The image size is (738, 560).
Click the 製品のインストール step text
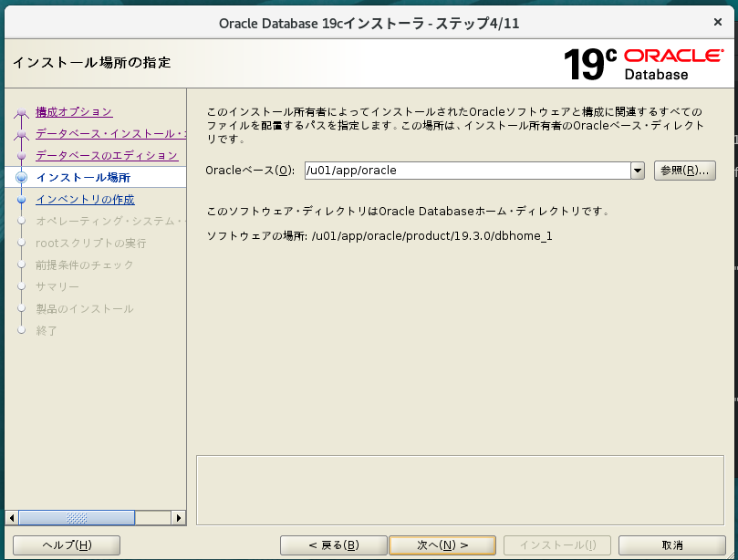pos(85,308)
